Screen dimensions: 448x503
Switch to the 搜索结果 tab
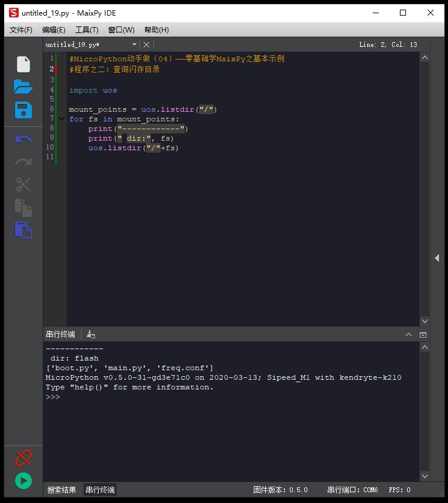coord(61,490)
